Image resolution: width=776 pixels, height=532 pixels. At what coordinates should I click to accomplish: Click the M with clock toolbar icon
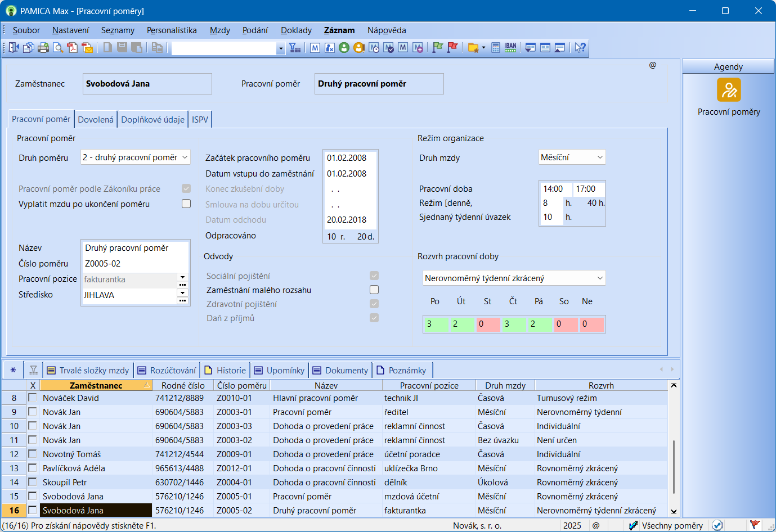(x=374, y=48)
